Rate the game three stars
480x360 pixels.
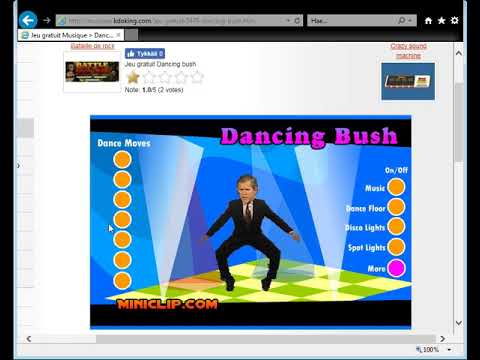tap(165, 77)
